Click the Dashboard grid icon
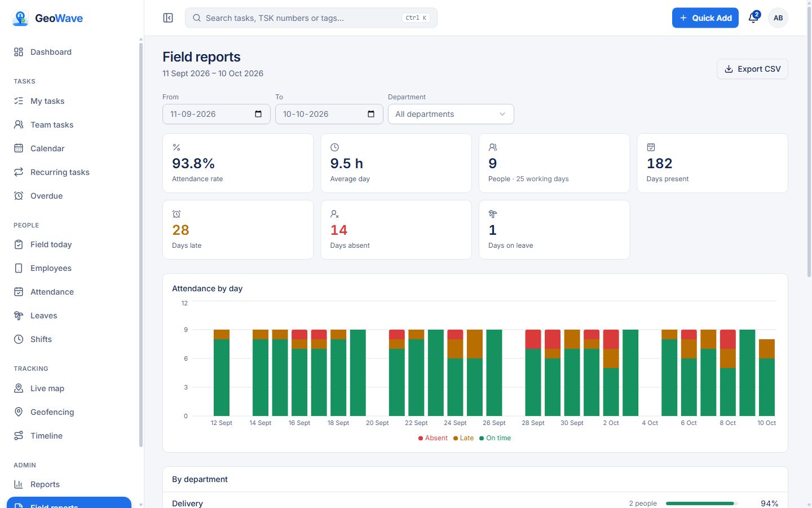The height and width of the screenshot is (508, 812). (x=19, y=52)
